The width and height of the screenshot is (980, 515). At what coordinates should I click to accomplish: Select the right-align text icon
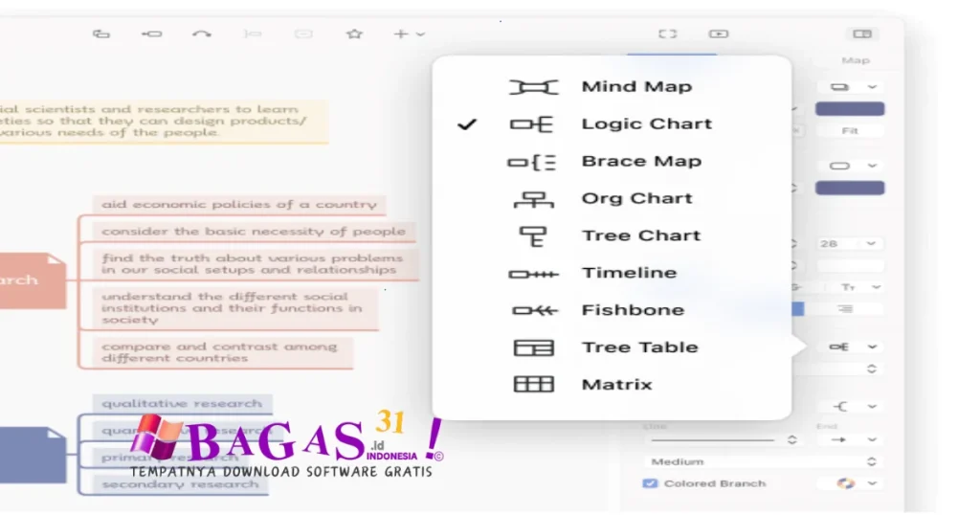845,309
